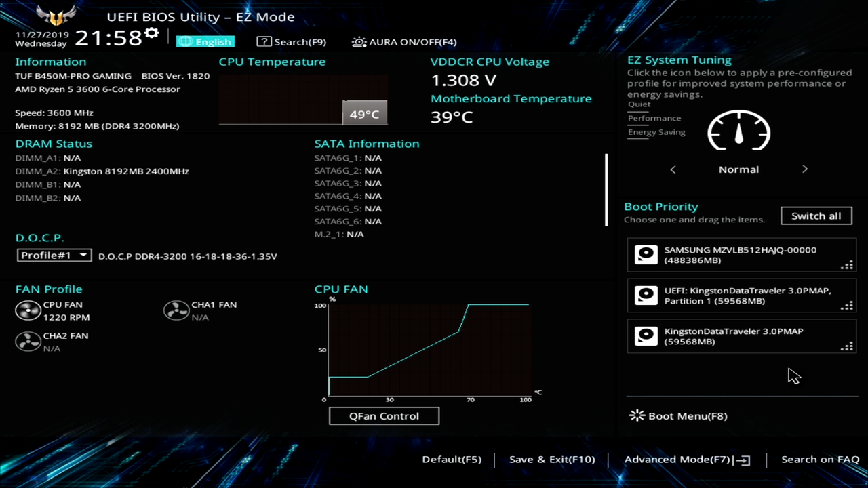The width and height of the screenshot is (868, 488).
Task: Click the SATA6G_2 N/A row
Action: point(348,171)
